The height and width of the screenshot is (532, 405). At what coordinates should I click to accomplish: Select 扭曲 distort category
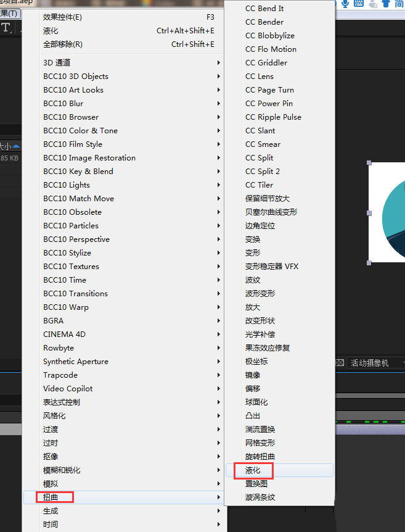click(x=124, y=497)
